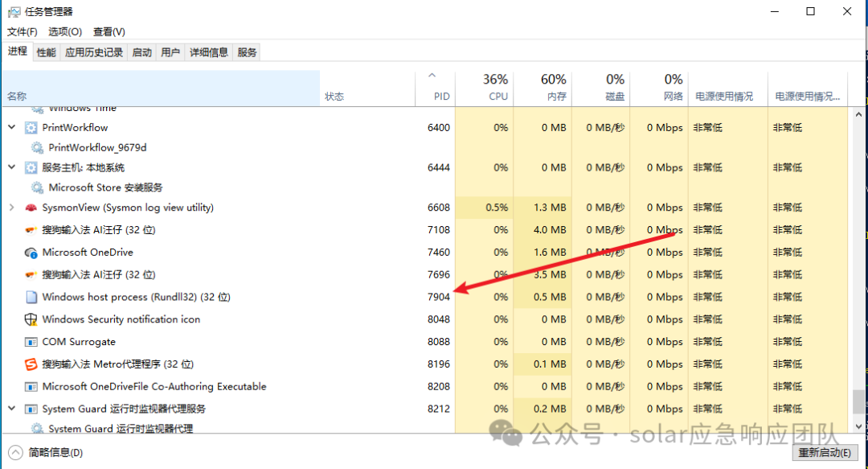
Task: Expand the SysmonView process group
Action: coord(11,208)
